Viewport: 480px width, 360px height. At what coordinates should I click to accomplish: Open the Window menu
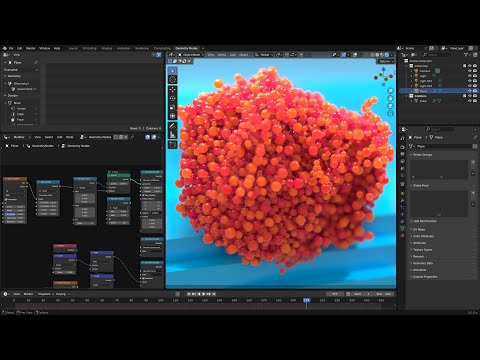(x=45, y=48)
